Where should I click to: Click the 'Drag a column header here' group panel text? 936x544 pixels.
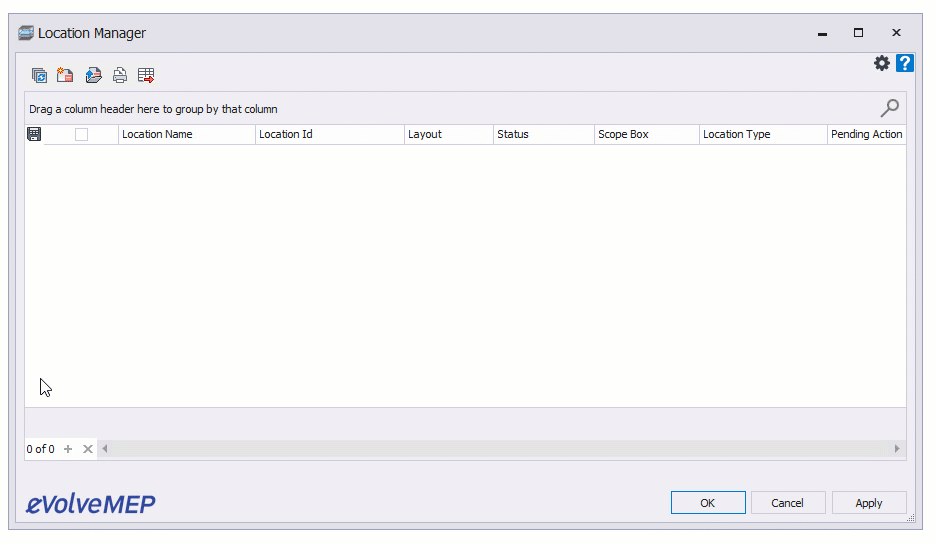click(153, 109)
